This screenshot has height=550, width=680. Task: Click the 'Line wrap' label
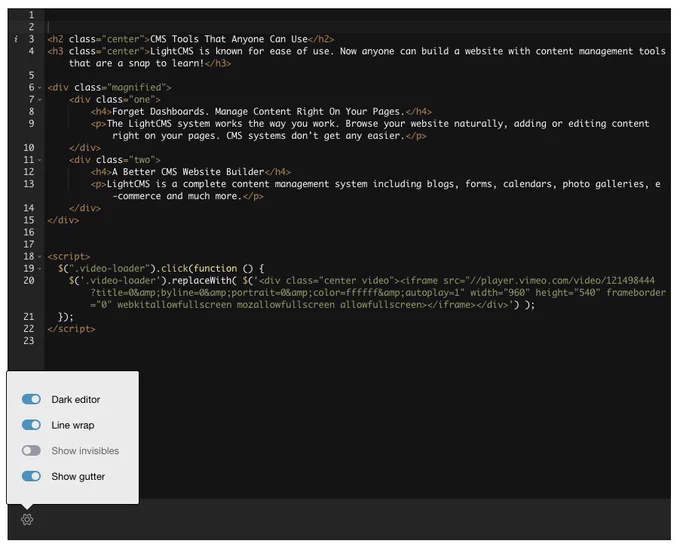click(x=72, y=425)
